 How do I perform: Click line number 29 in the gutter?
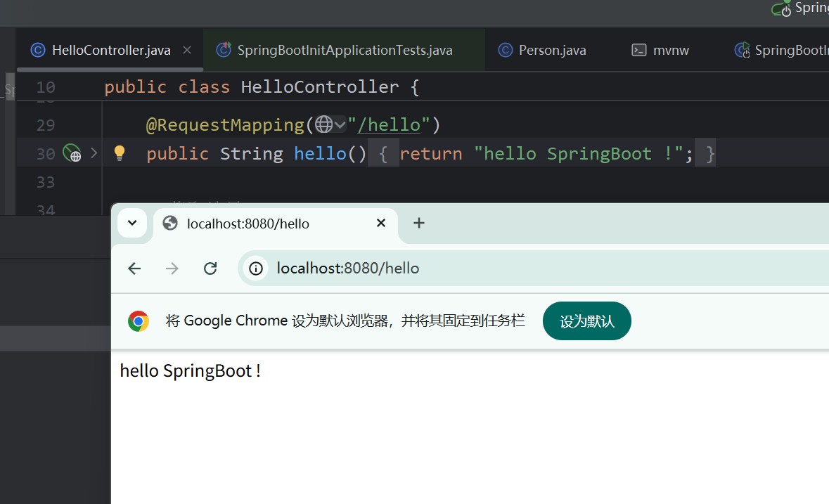coord(46,125)
